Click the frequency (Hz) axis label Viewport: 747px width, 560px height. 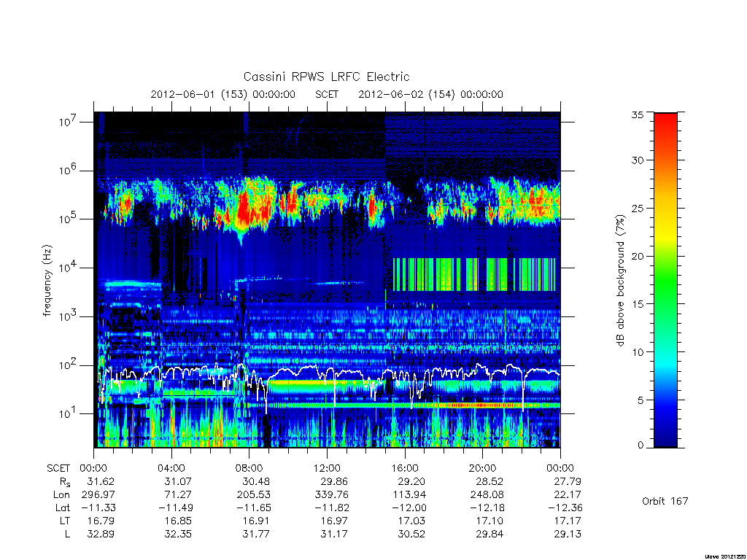(x=47, y=281)
